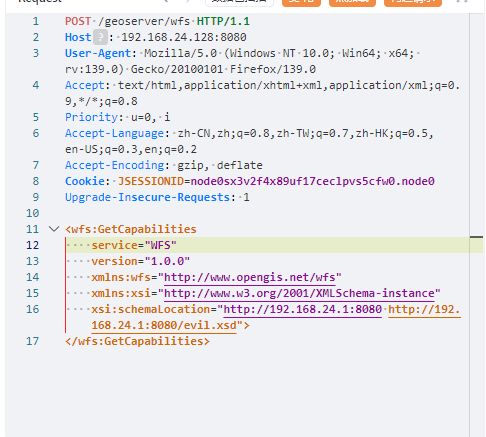Click the Firefox/139.0 text
The image size is (486, 437).
pyautogui.click(x=273, y=69)
